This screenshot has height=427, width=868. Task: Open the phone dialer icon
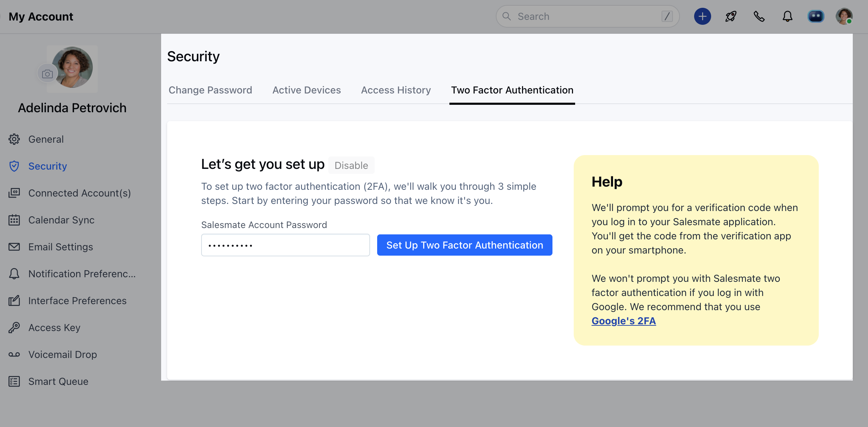click(759, 16)
